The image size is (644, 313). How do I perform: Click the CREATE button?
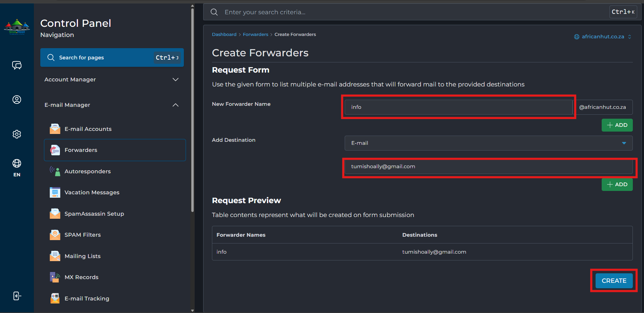(x=614, y=281)
